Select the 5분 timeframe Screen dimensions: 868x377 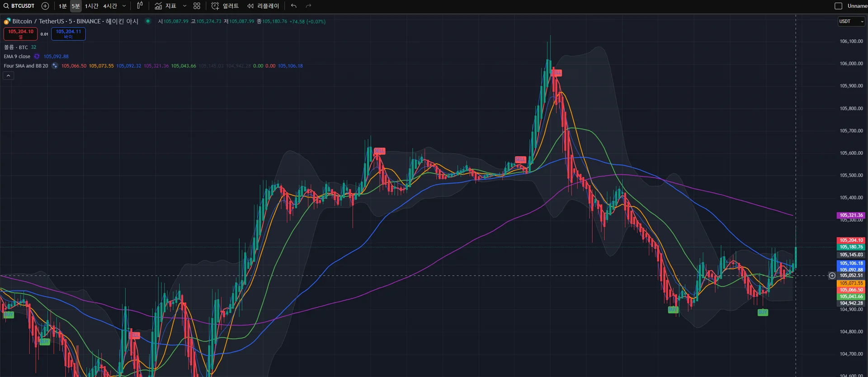coord(75,6)
